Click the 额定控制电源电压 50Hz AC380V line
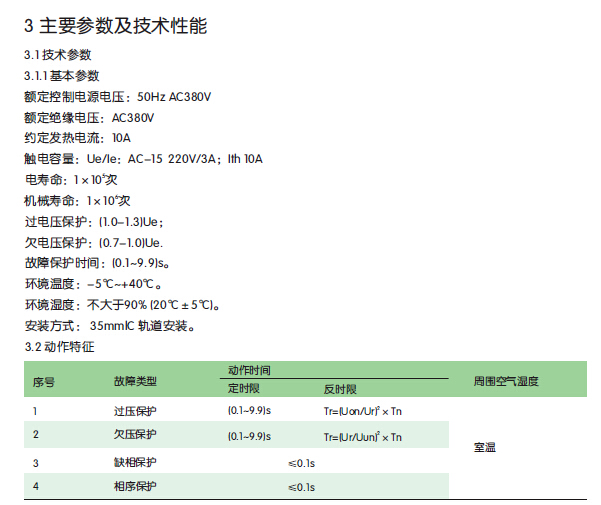 coord(118,97)
